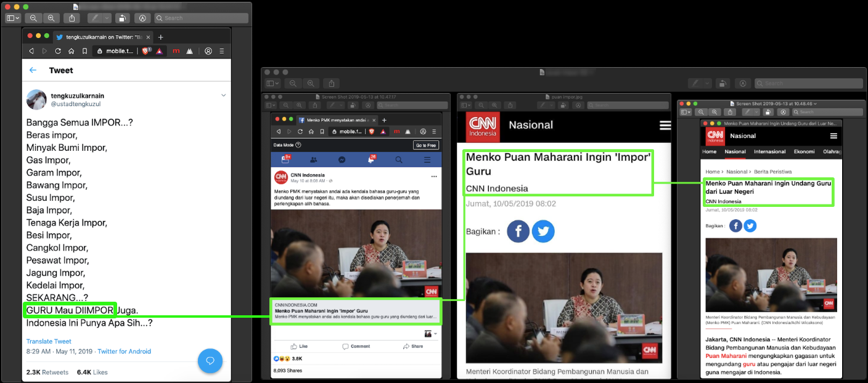Screen dimensions: 868x383
Task: Open sidebar view dropdown in tweet Preview window
Action: point(13,18)
